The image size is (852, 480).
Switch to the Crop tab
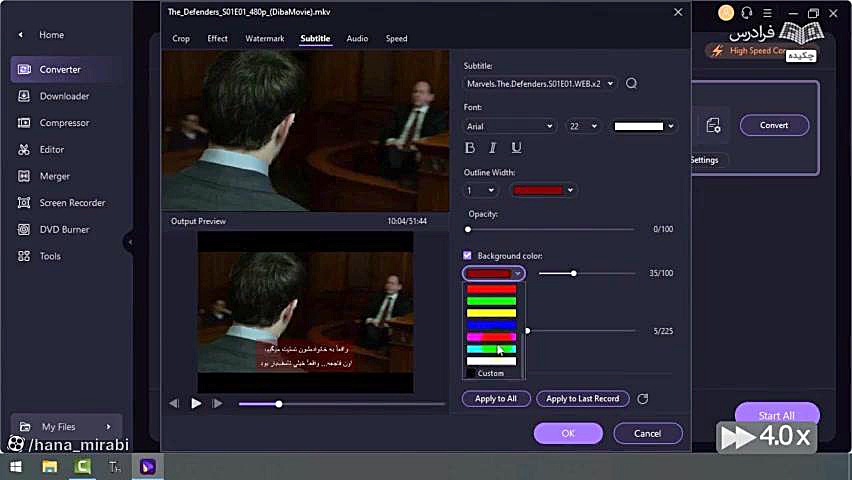pos(181,39)
